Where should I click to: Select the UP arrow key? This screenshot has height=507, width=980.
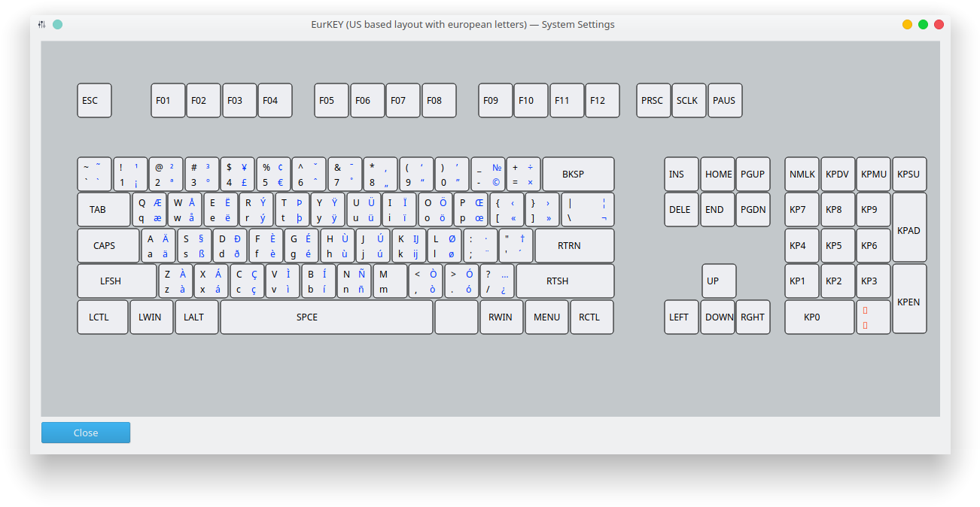[x=717, y=281]
